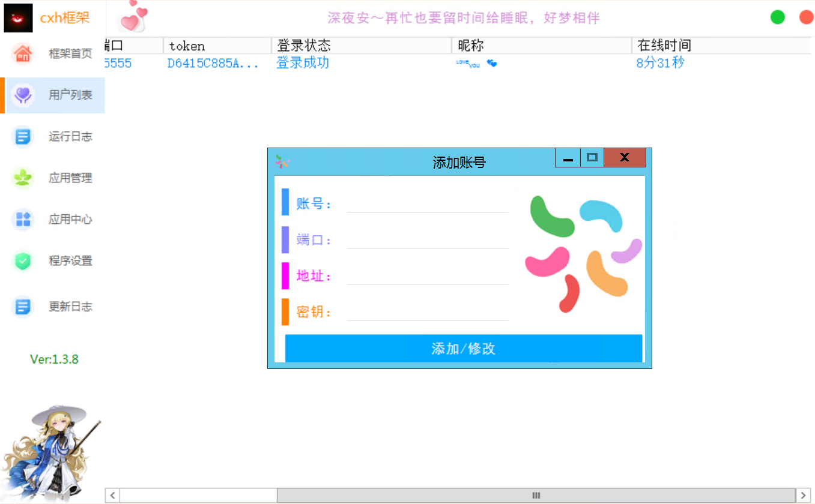
Task: Select the purple heart 用户列表 icon
Action: (23, 95)
